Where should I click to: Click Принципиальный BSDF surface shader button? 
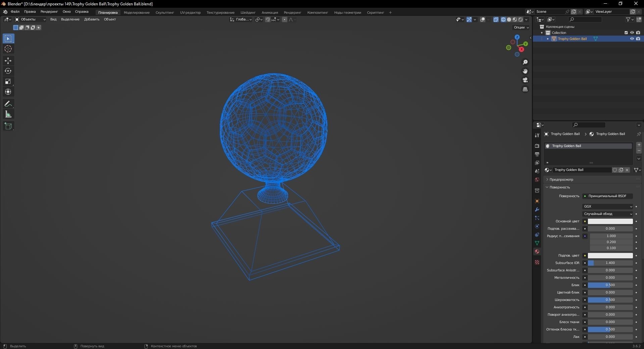coord(607,196)
